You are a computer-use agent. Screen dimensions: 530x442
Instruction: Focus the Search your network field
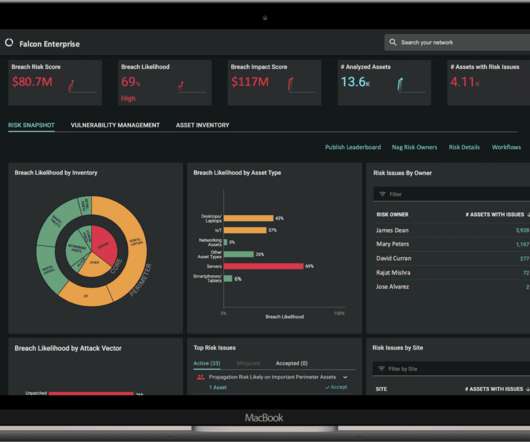click(x=457, y=43)
